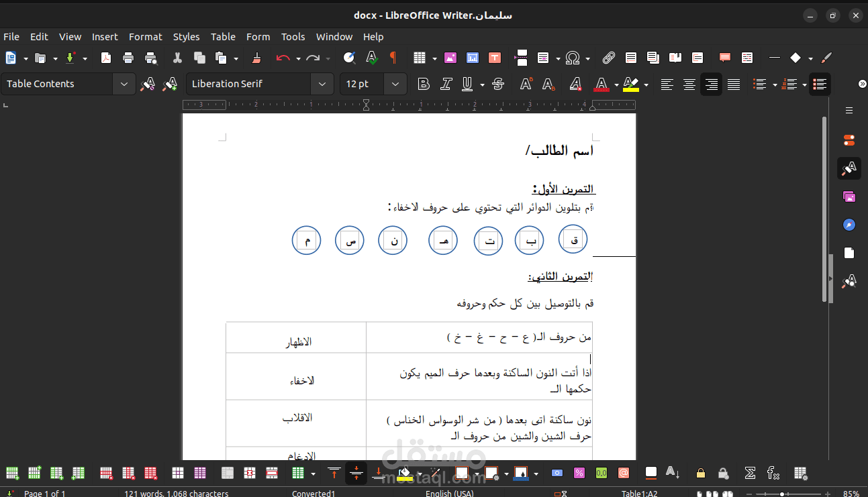Image resolution: width=868 pixels, height=497 pixels.
Task: Toggle formatting marks pilcrow button
Action: pos(393,58)
